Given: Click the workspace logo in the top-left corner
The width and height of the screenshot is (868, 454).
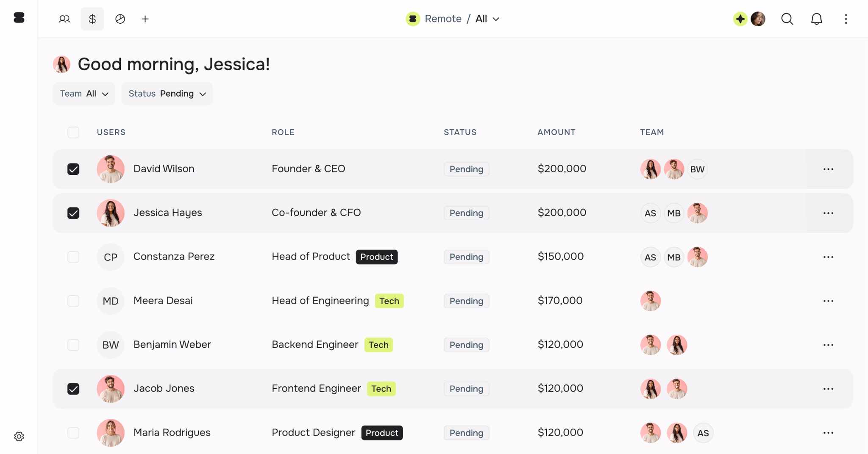Looking at the screenshot, I should point(19,17).
